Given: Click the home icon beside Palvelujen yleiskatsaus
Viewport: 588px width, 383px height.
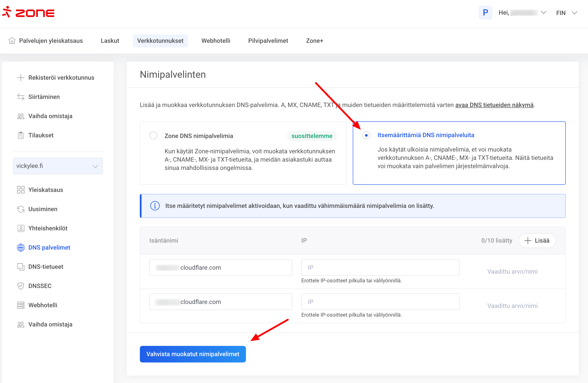Looking at the screenshot, I should pos(12,40).
